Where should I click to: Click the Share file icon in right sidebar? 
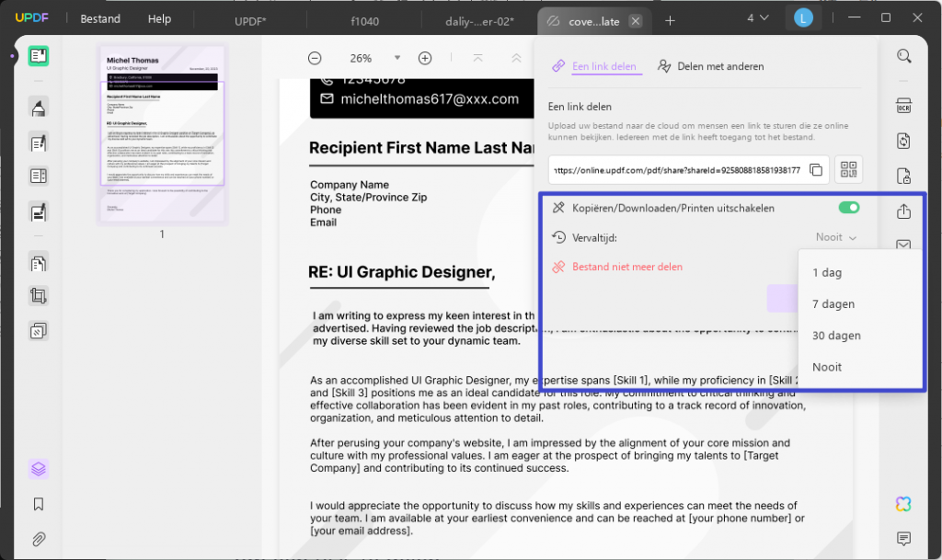(903, 211)
